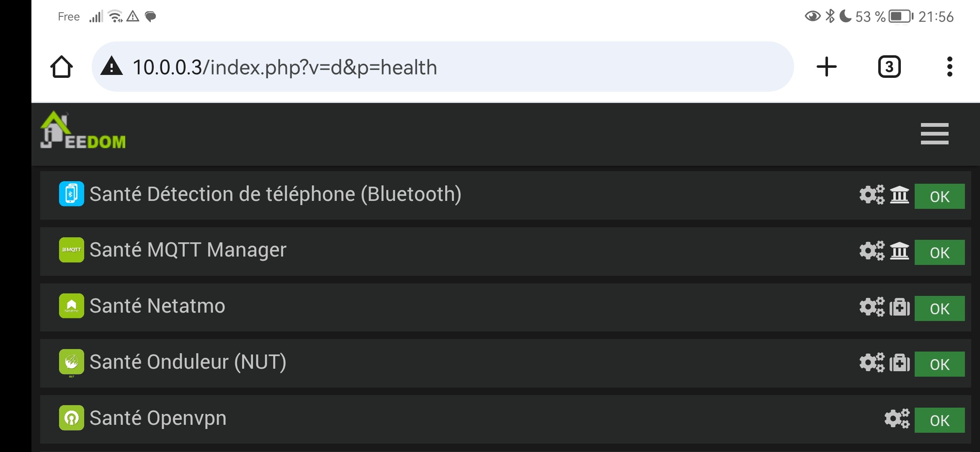Open the tab switcher showing 3 tabs
The height and width of the screenshot is (452, 980).
[889, 67]
